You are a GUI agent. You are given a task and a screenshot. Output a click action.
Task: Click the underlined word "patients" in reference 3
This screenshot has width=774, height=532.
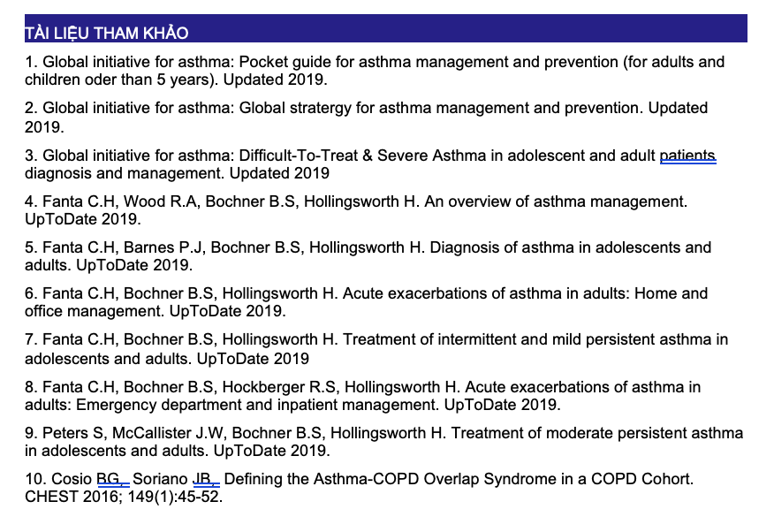687,156
